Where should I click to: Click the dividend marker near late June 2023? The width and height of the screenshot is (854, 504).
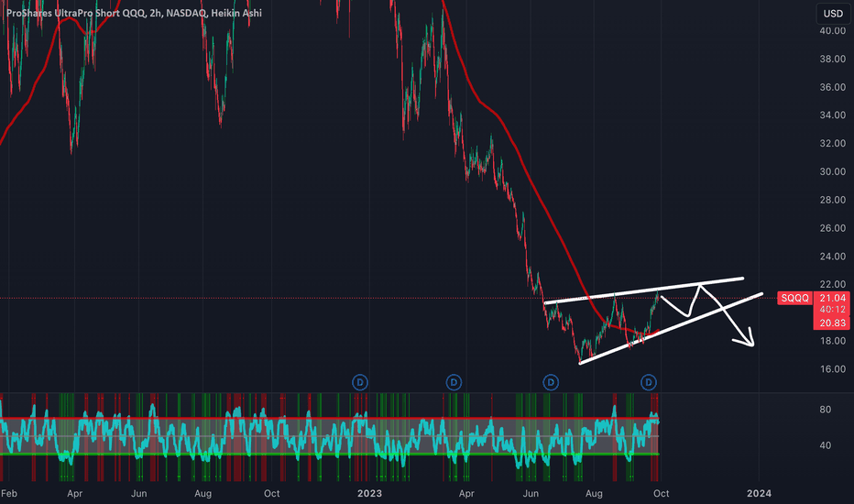(x=551, y=382)
